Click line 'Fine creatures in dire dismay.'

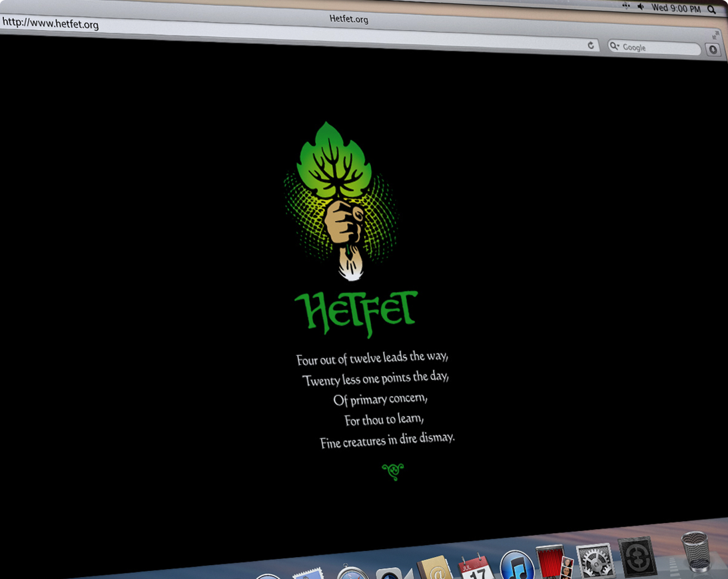click(x=387, y=441)
